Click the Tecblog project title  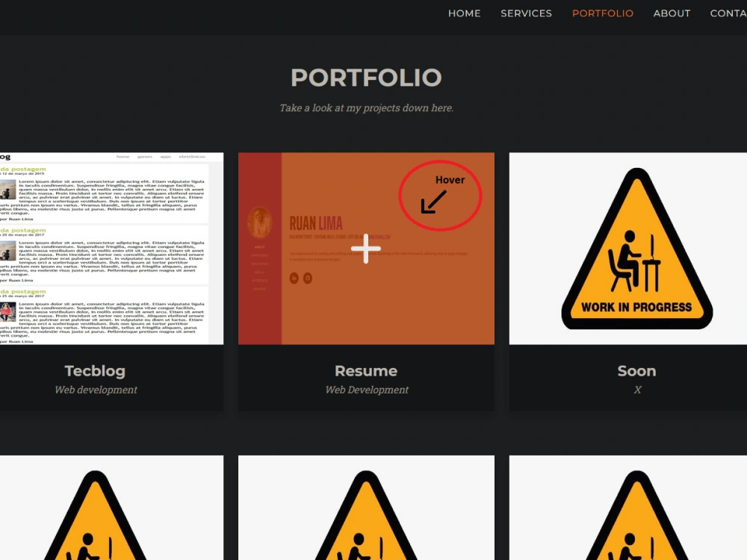[x=95, y=370]
